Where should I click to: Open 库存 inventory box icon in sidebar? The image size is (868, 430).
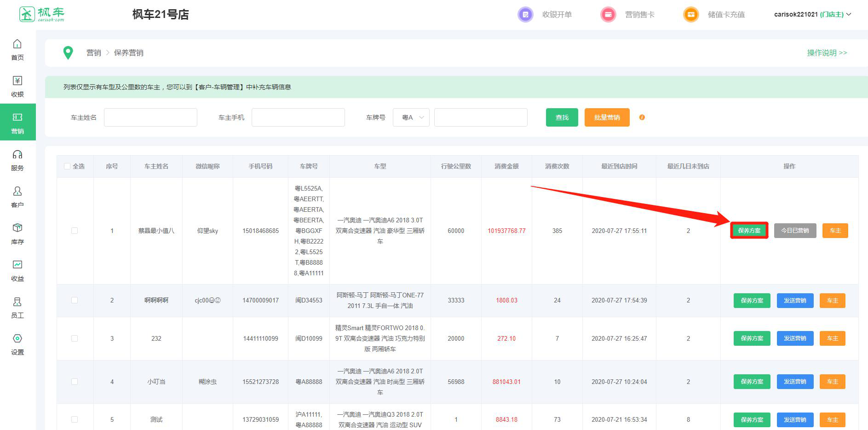pos(17,228)
